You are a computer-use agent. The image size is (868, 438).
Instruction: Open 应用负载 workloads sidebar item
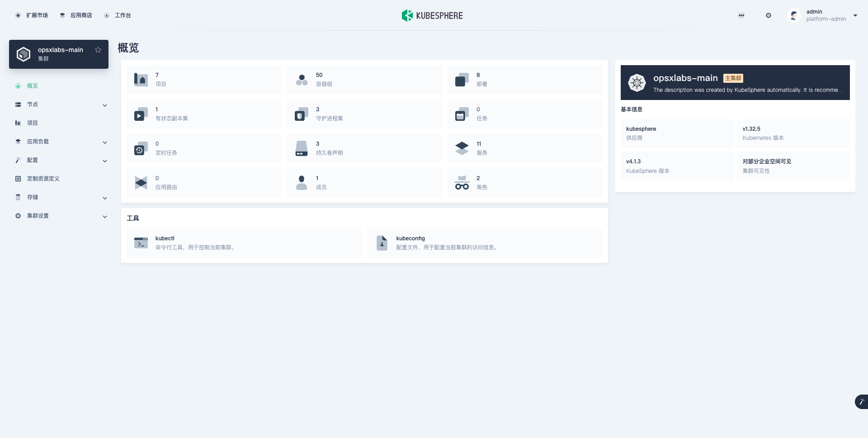click(x=38, y=142)
